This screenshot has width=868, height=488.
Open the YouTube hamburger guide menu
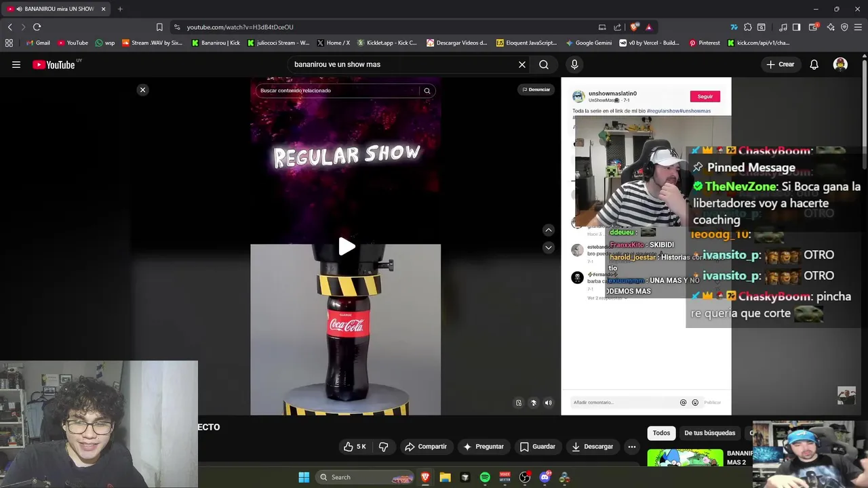pyautogui.click(x=16, y=64)
